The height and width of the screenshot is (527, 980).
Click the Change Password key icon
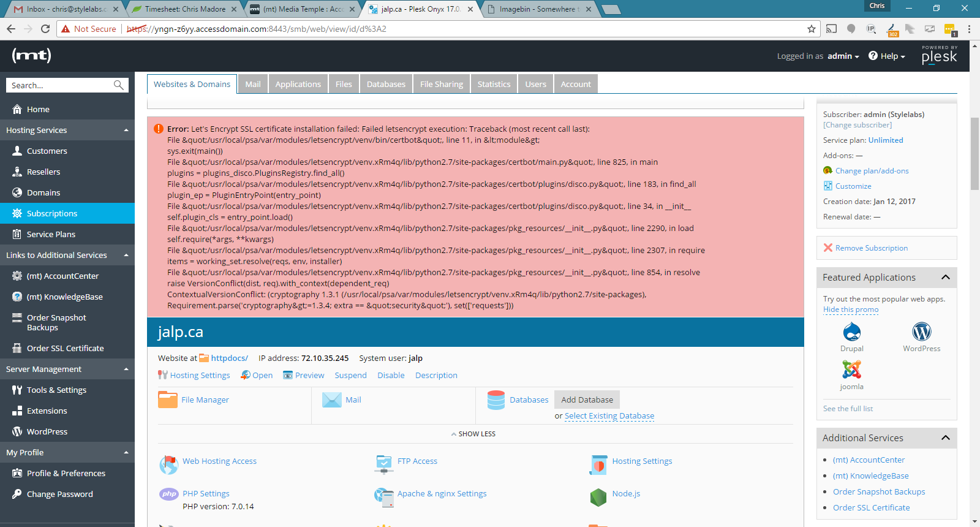tap(17, 494)
